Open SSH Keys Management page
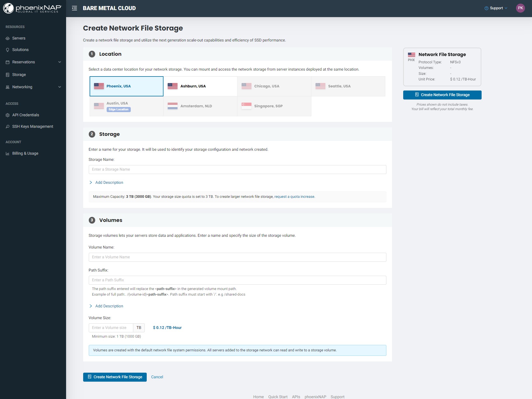This screenshot has height=399, width=532. (33, 127)
